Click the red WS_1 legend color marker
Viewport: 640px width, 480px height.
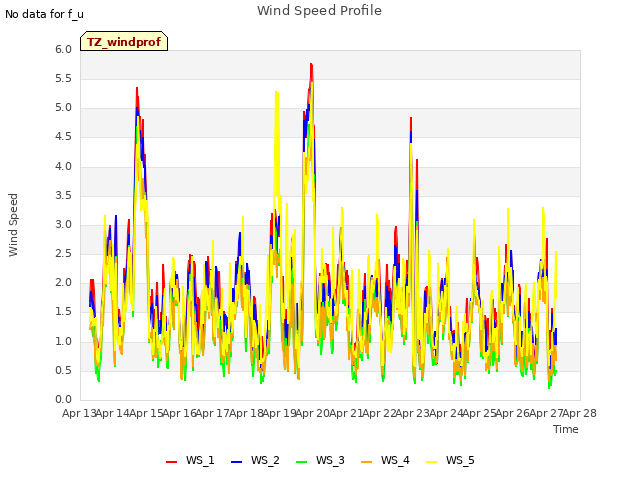(171, 462)
